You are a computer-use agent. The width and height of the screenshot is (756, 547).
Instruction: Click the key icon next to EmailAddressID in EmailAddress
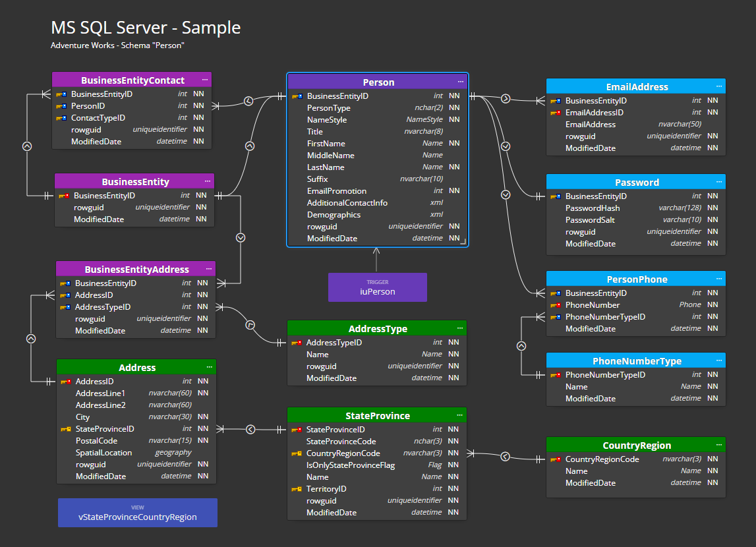pos(556,112)
